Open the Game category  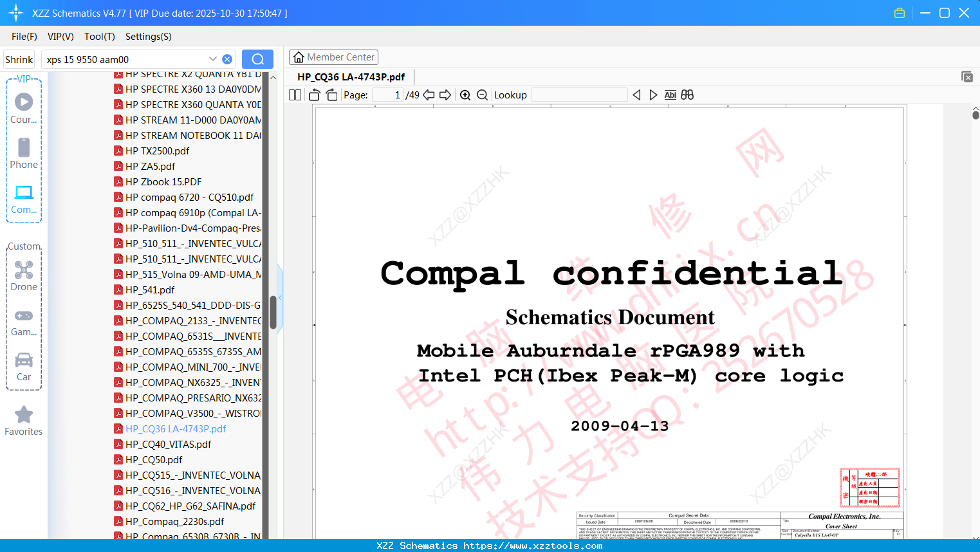[x=24, y=322]
